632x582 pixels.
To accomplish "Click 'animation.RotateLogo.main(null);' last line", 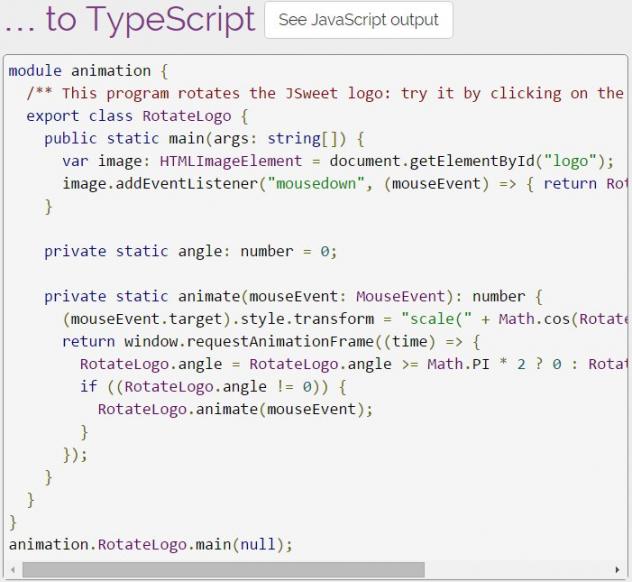I will pos(150,544).
